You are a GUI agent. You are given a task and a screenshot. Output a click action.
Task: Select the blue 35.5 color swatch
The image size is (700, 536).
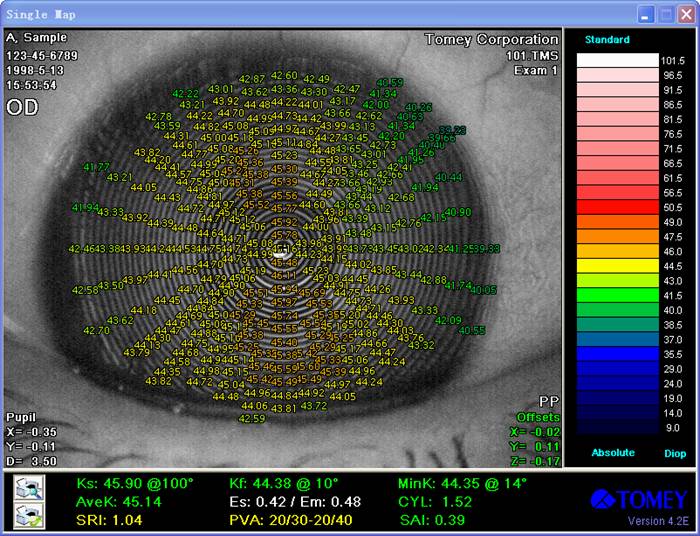(617, 354)
